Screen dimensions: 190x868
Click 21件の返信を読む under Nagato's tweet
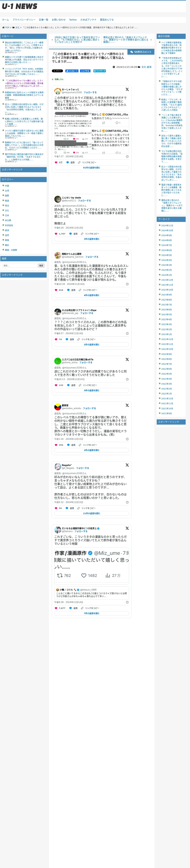click(x=92, y=514)
